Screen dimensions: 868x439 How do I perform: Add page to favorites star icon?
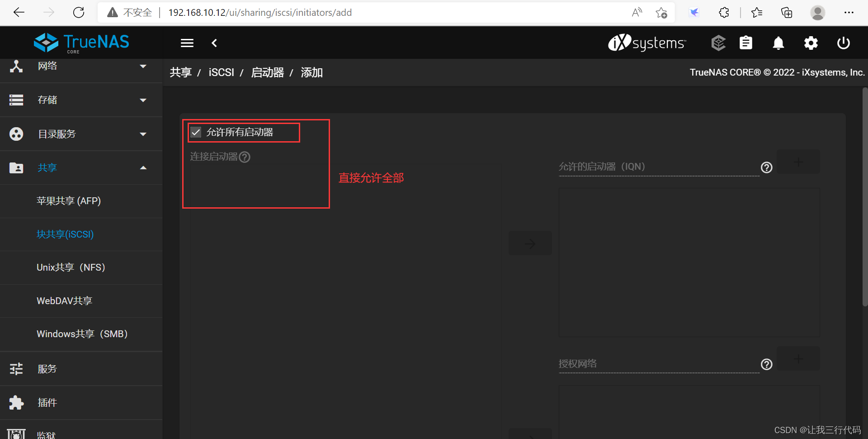point(661,13)
